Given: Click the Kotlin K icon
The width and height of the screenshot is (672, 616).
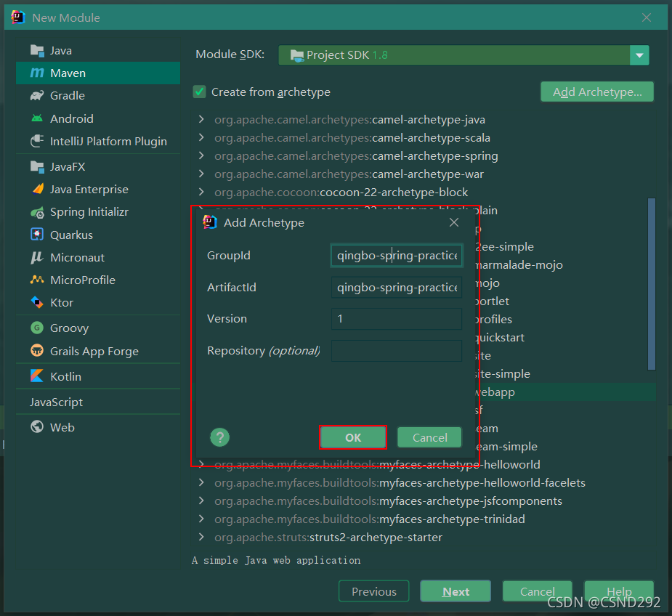Looking at the screenshot, I should (x=37, y=376).
